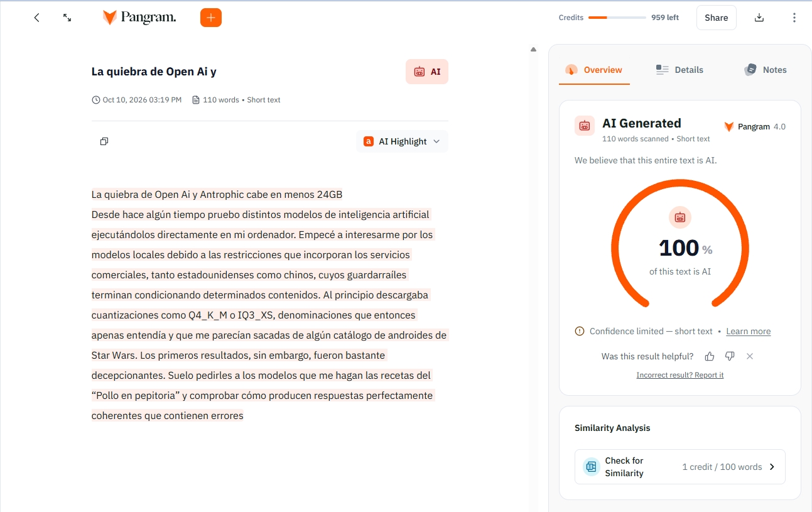Click the document title 'La quiebra de Open Ai y'
The width and height of the screenshot is (812, 512).
point(154,72)
